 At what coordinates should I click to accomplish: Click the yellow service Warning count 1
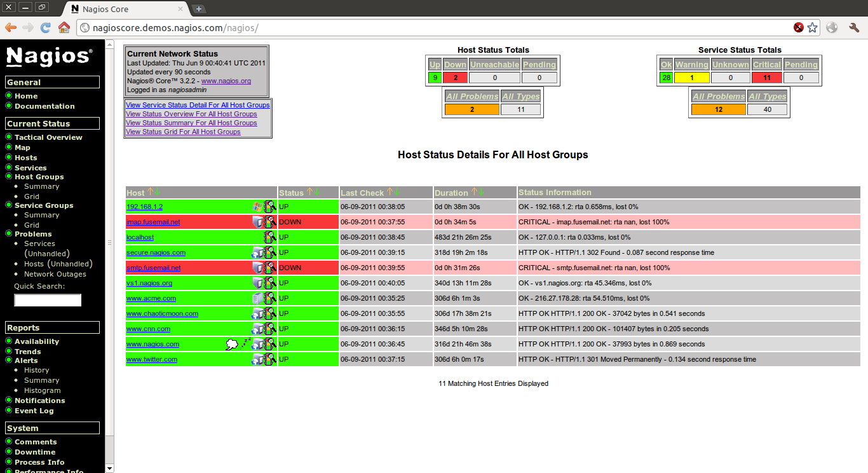click(691, 78)
